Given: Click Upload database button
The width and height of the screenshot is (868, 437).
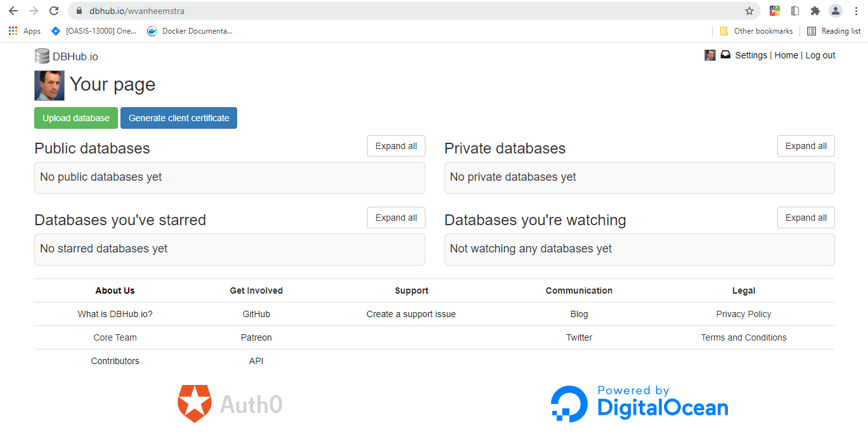Looking at the screenshot, I should [x=76, y=118].
